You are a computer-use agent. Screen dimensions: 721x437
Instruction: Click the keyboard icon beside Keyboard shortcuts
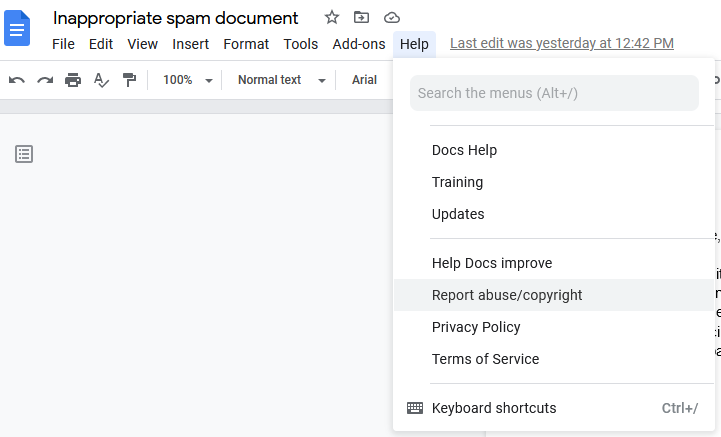(415, 408)
